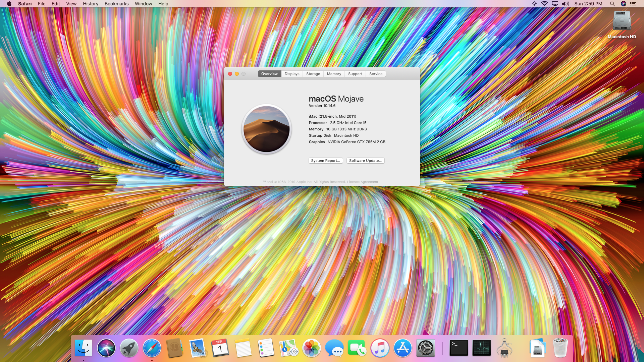
Task: Open Trash in the Dock
Action: click(560, 348)
